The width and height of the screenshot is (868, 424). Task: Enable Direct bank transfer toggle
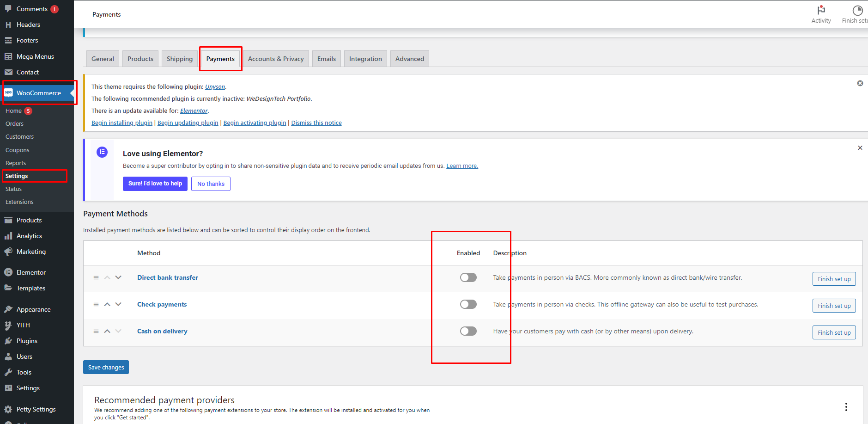tap(468, 277)
